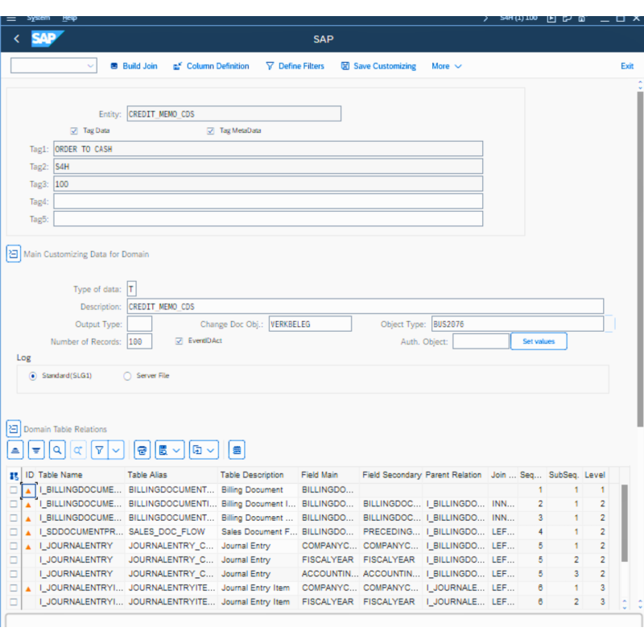Click the table filter funnel icon
644x644 pixels.
(99, 450)
